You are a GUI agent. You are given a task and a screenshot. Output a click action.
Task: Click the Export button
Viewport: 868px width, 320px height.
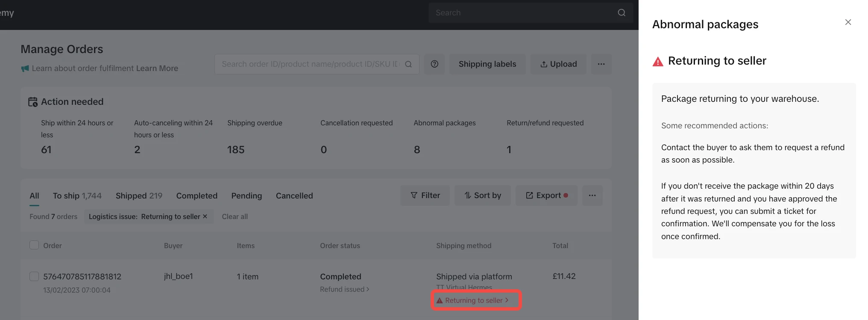[x=546, y=196]
